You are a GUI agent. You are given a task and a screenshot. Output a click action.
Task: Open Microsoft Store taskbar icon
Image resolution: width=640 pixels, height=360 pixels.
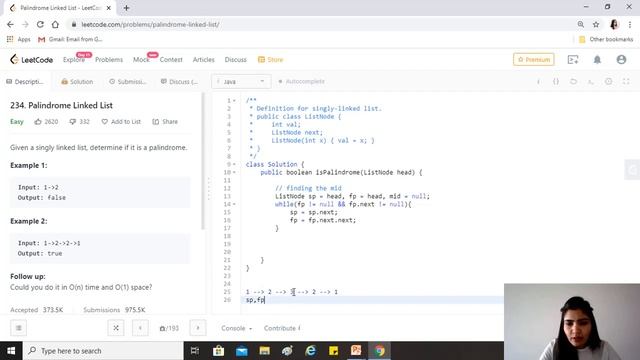coord(218,351)
